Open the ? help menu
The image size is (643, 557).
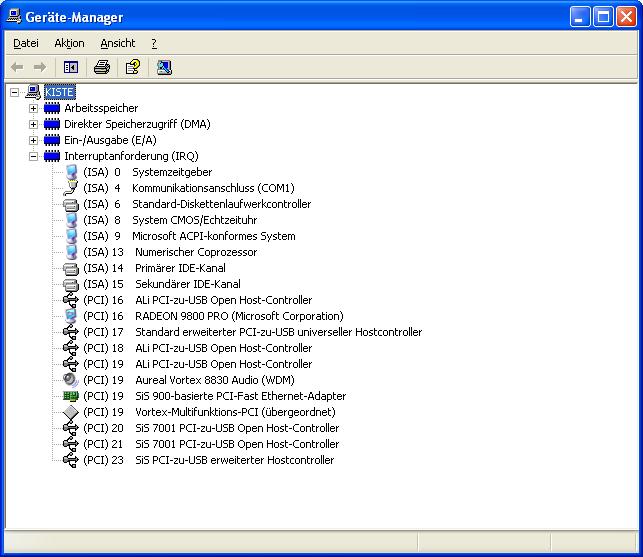click(x=154, y=43)
